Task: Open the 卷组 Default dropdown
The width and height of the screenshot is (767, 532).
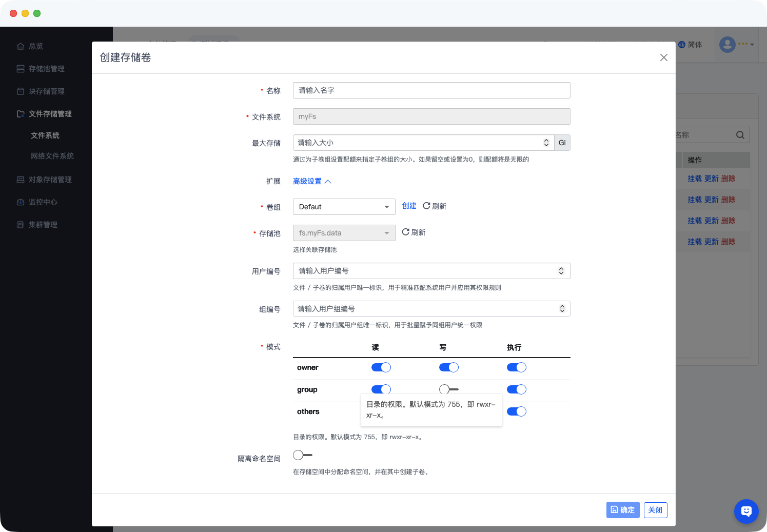Action: pyautogui.click(x=344, y=207)
